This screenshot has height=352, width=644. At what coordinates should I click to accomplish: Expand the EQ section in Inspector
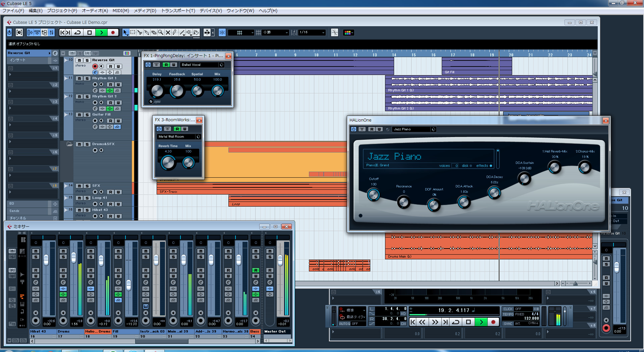(x=33, y=204)
